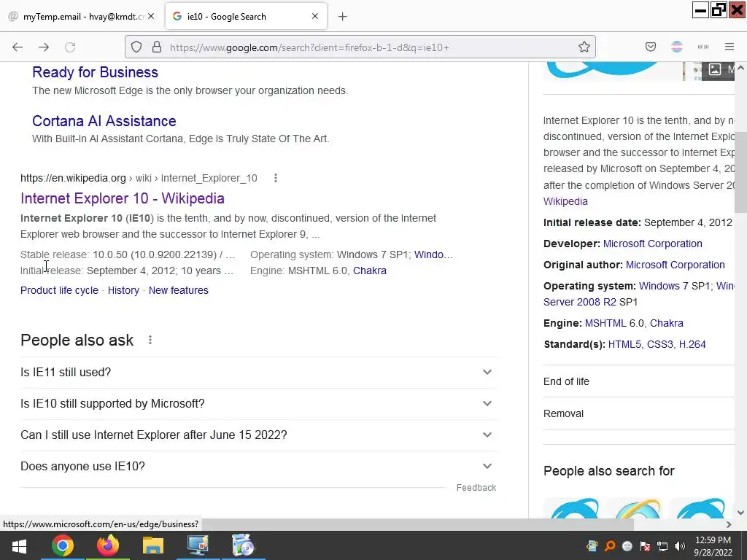747x560 pixels.
Task: Expand the Removal section
Action: pyautogui.click(x=638, y=413)
